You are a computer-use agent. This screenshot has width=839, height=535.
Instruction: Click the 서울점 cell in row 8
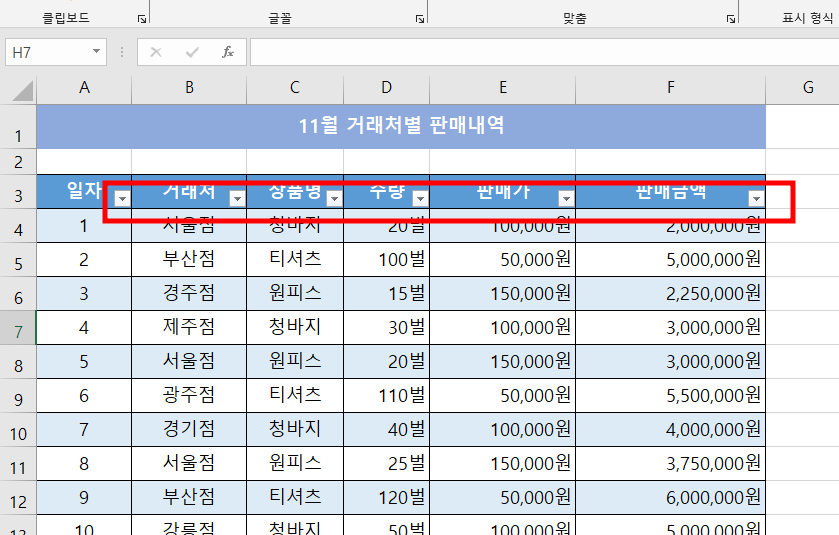click(x=189, y=361)
